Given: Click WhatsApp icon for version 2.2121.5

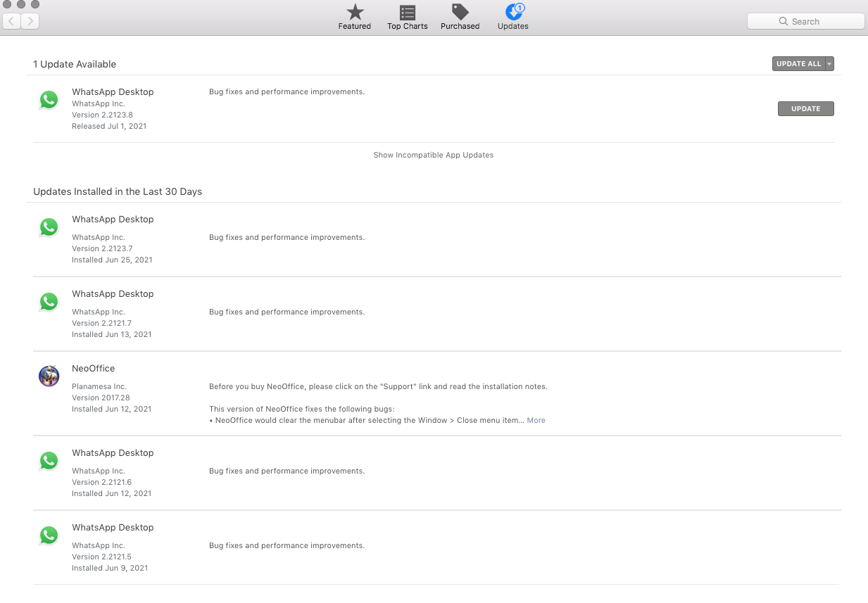Looking at the screenshot, I should [49, 535].
